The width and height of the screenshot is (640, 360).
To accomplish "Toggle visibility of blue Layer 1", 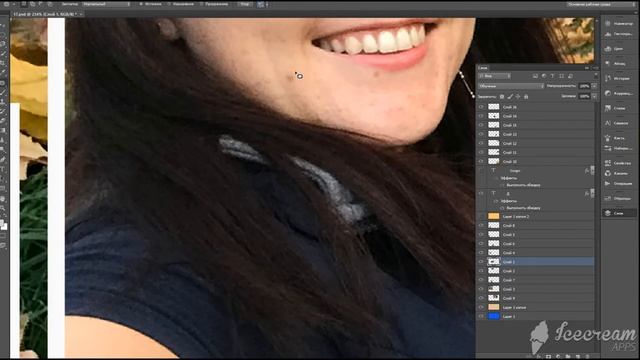I will [481, 316].
